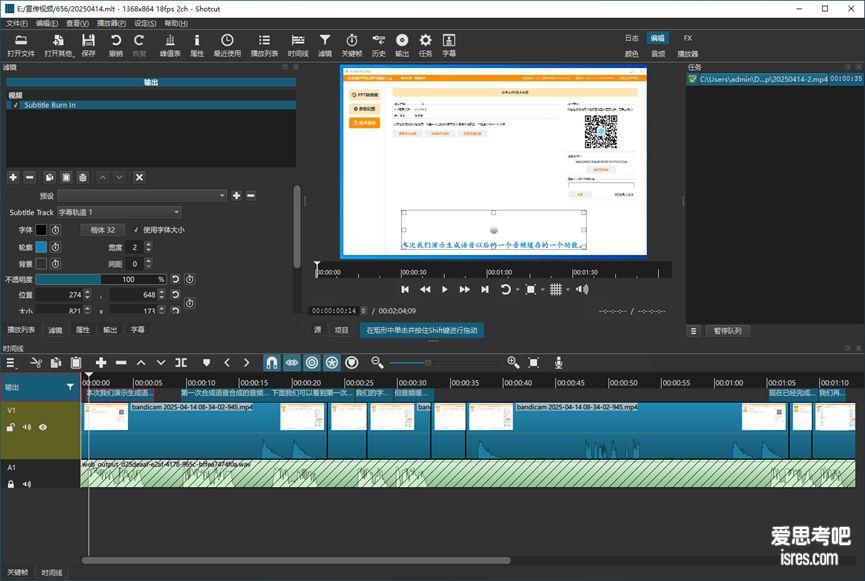Switch to the FX layout button
Screen dimensions: 865x581
687,38
